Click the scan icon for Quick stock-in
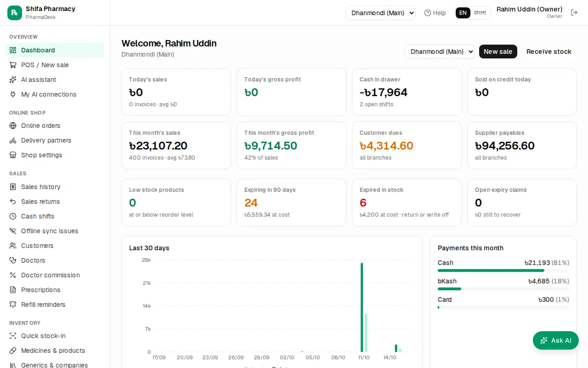The width and height of the screenshot is (588, 368). pyautogui.click(x=13, y=336)
